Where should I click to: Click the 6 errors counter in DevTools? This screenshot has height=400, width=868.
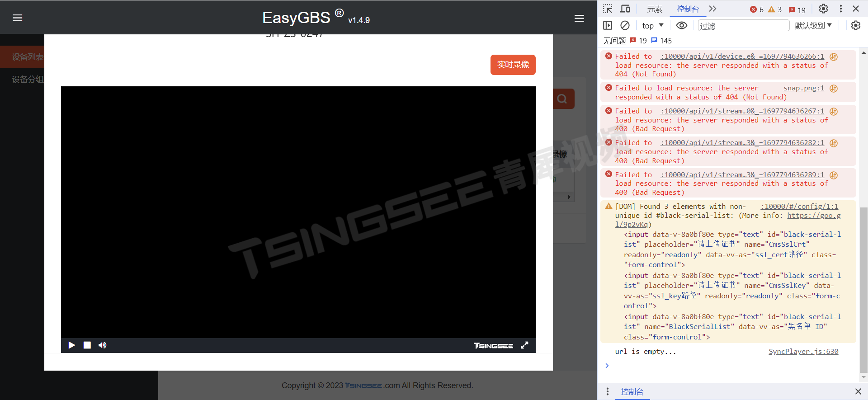point(757,9)
